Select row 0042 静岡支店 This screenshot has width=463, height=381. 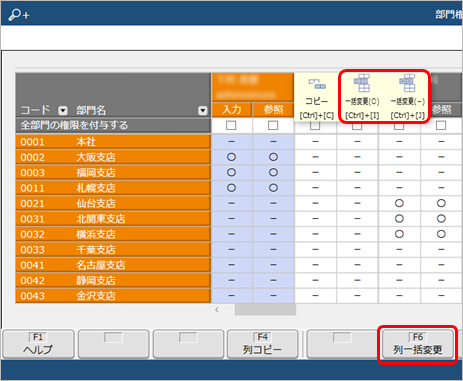(x=113, y=280)
